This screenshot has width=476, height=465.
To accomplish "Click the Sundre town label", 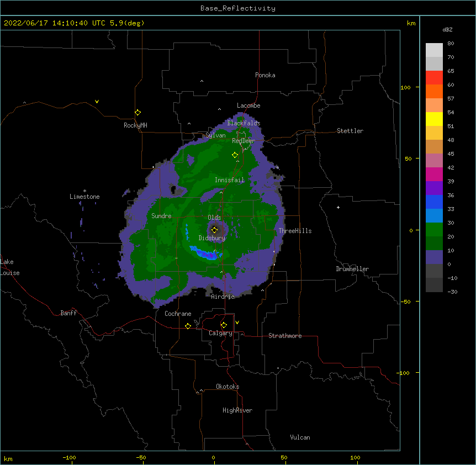I will (x=161, y=216).
